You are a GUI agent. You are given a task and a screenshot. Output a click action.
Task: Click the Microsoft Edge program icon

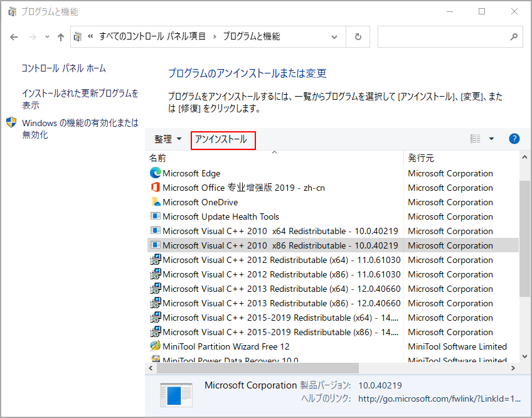coord(156,173)
